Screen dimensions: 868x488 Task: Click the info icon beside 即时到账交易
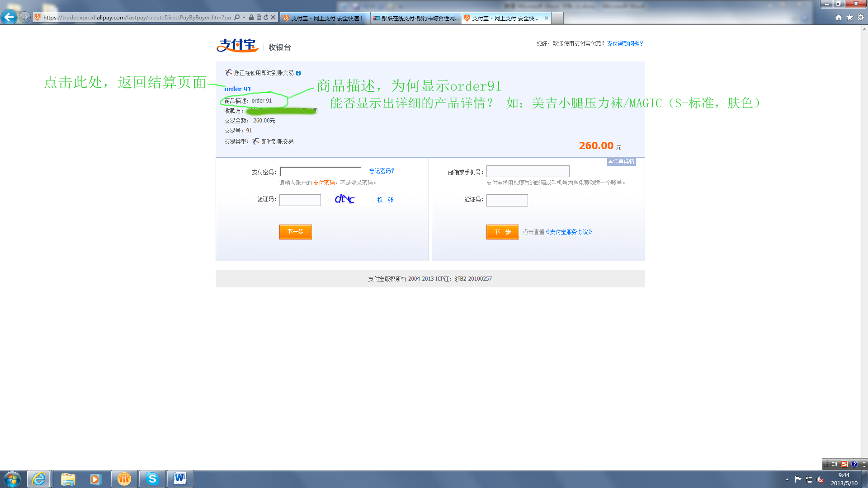299,73
